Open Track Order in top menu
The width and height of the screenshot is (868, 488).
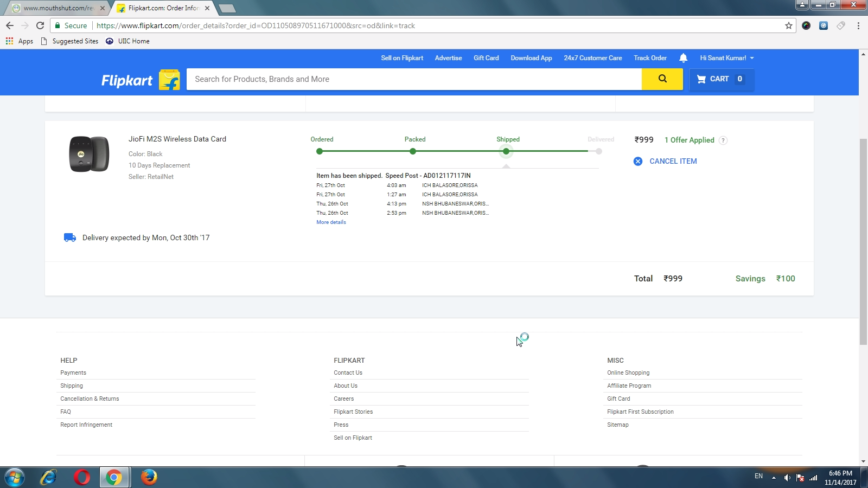point(650,58)
